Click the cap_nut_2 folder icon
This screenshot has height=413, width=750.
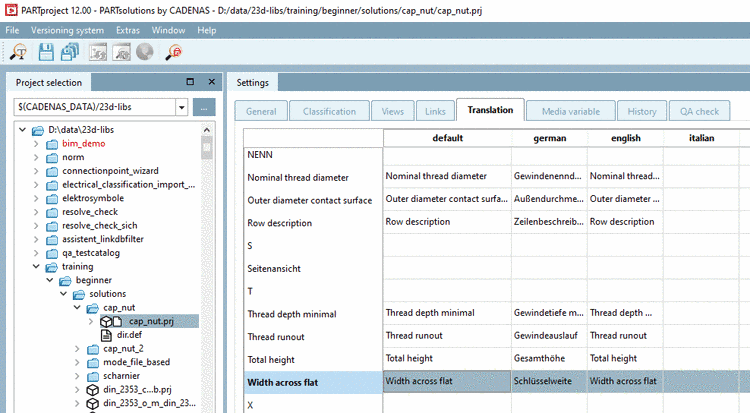pos(93,349)
